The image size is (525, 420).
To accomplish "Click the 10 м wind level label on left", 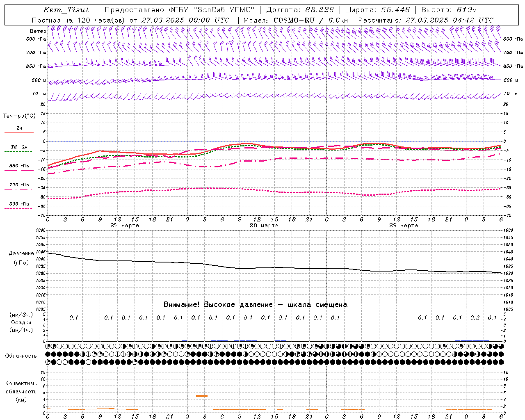I will click(x=39, y=94).
